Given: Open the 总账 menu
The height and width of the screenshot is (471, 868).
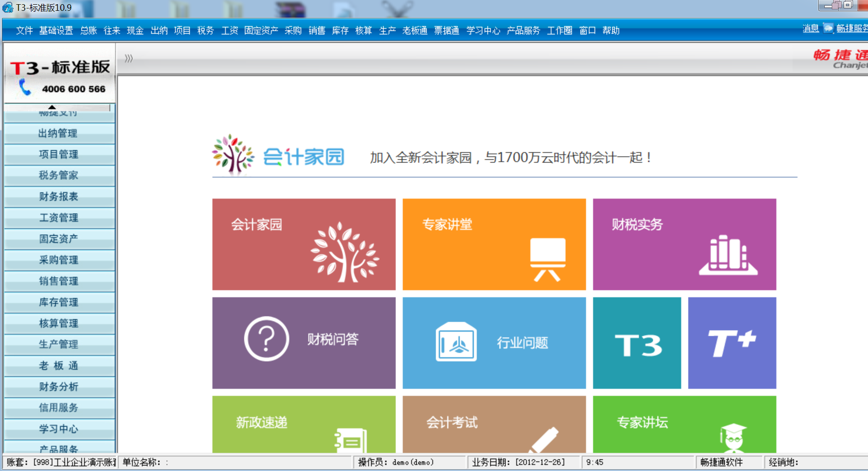Looking at the screenshot, I should point(88,31).
